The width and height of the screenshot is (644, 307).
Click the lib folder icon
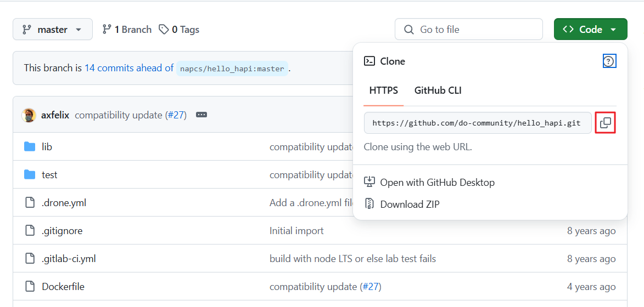click(x=30, y=147)
